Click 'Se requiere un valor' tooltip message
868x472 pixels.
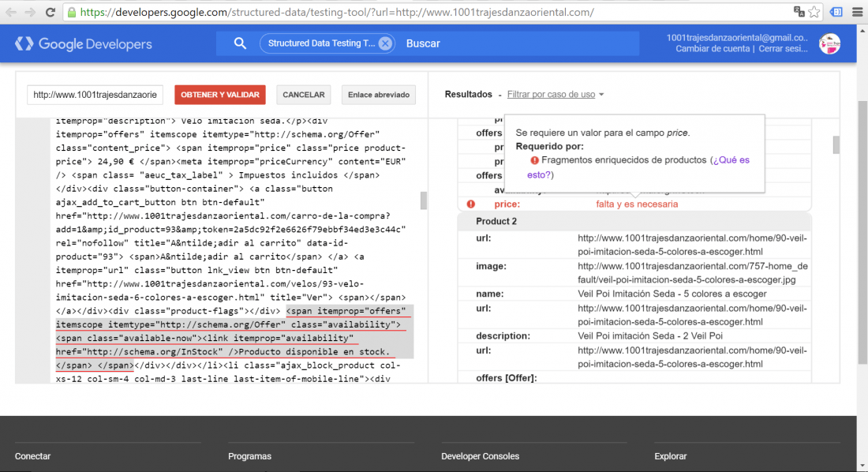tap(603, 133)
